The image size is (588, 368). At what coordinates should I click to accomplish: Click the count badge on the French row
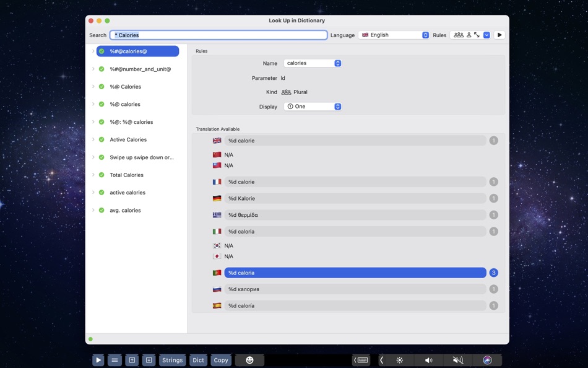pos(493,182)
